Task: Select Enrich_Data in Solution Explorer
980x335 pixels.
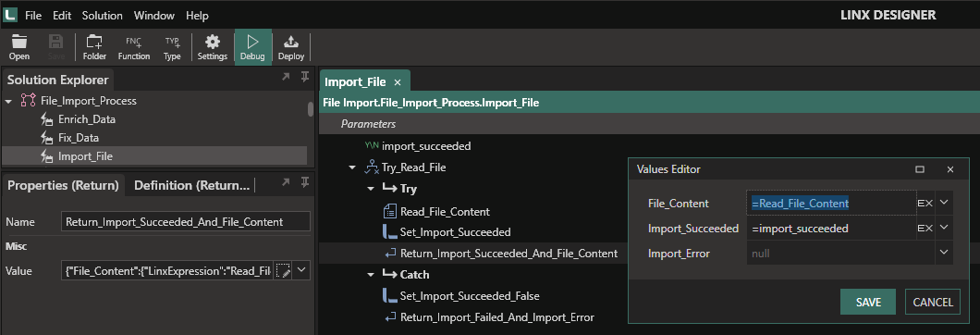Action: pos(86,119)
